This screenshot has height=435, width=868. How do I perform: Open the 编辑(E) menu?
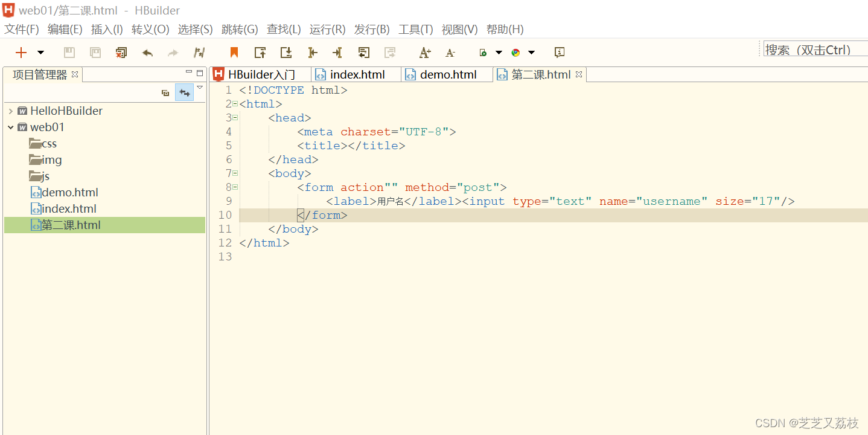point(65,29)
